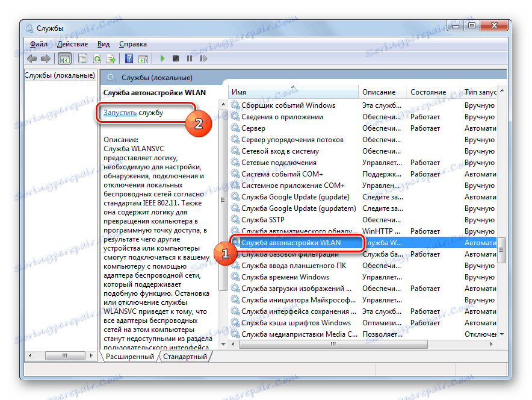
Task: Open the Файл menu
Action: (39, 44)
